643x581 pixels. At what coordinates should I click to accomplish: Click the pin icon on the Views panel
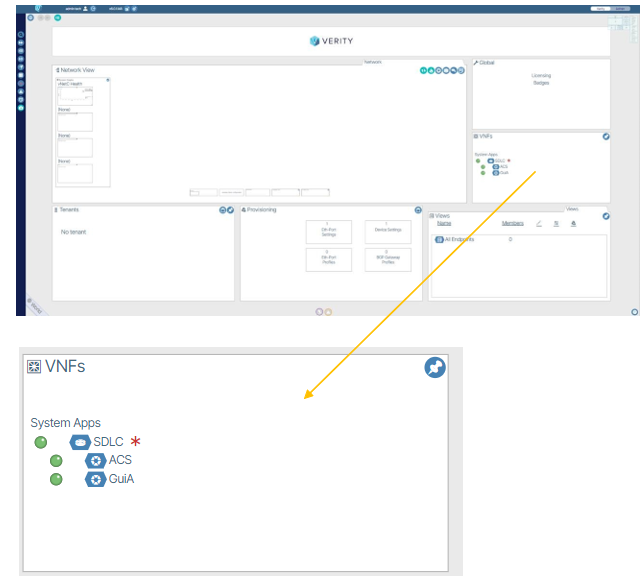tap(605, 216)
